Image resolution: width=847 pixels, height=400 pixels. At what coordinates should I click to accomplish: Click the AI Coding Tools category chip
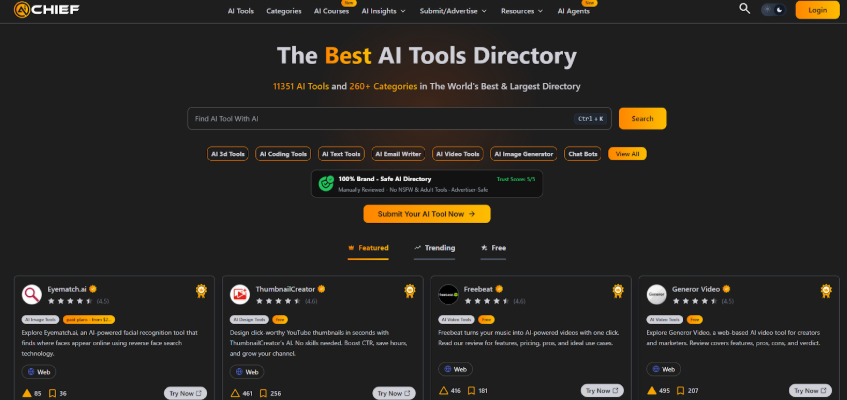tap(283, 154)
